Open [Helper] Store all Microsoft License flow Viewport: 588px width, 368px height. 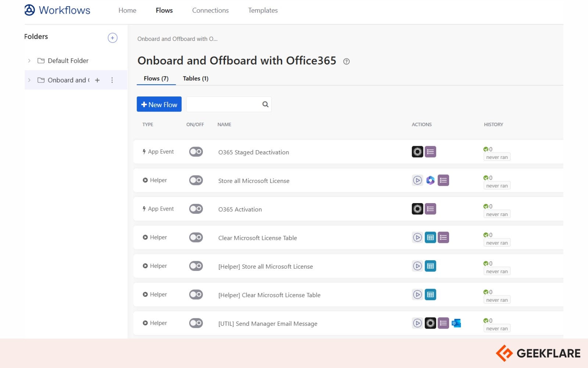pyautogui.click(x=265, y=266)
